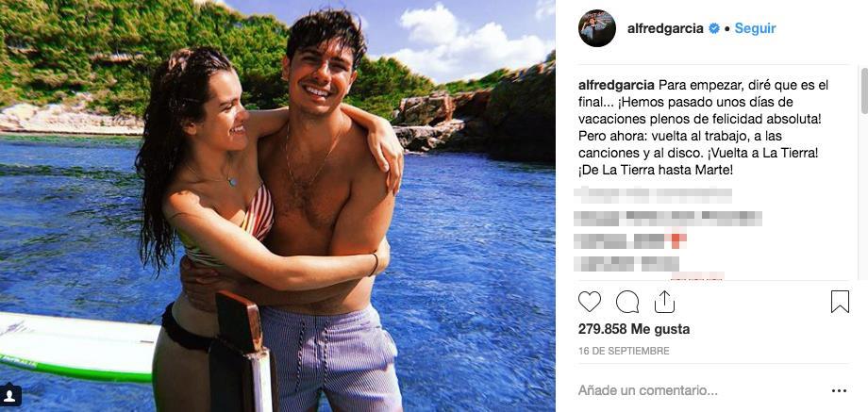
Task: Open the 16 de septiembre post date
Action: 624,351
